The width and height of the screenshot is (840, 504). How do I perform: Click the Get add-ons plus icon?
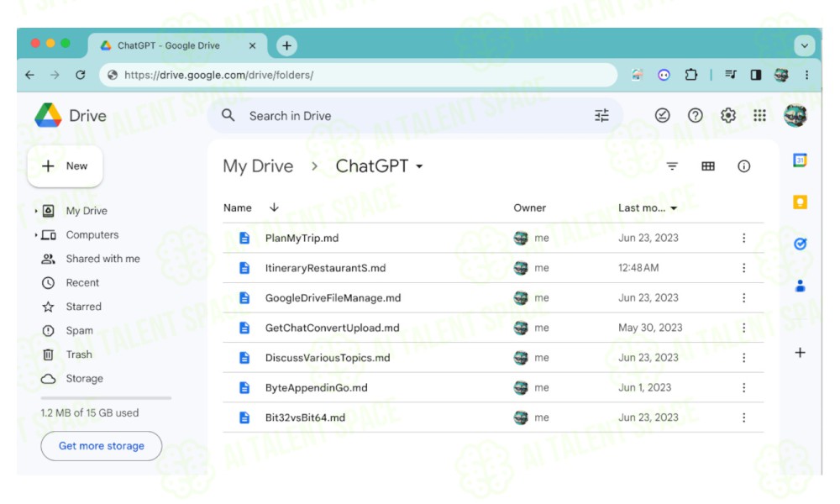click(x=800, y=353)
